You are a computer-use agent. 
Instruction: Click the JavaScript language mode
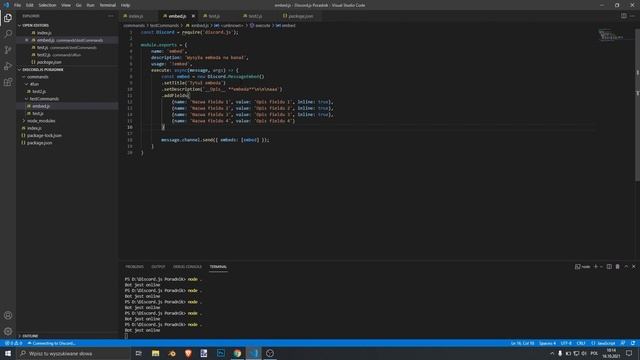tap(604, 343)
